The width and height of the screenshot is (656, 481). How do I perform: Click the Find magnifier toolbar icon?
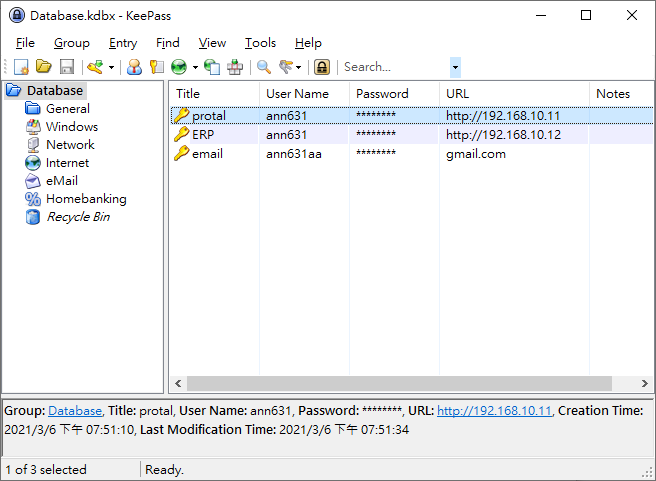tap(264, 67)
